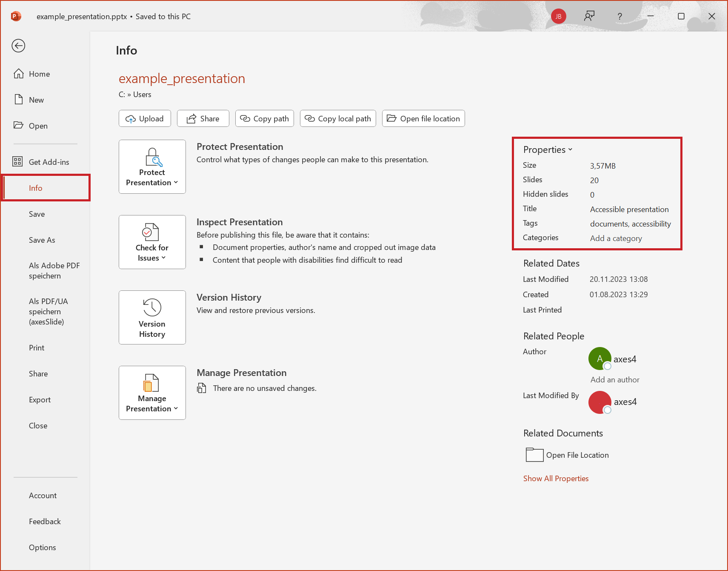Click the PowerPoint app logo icon
Screen dimensions: 728x571
16,16
